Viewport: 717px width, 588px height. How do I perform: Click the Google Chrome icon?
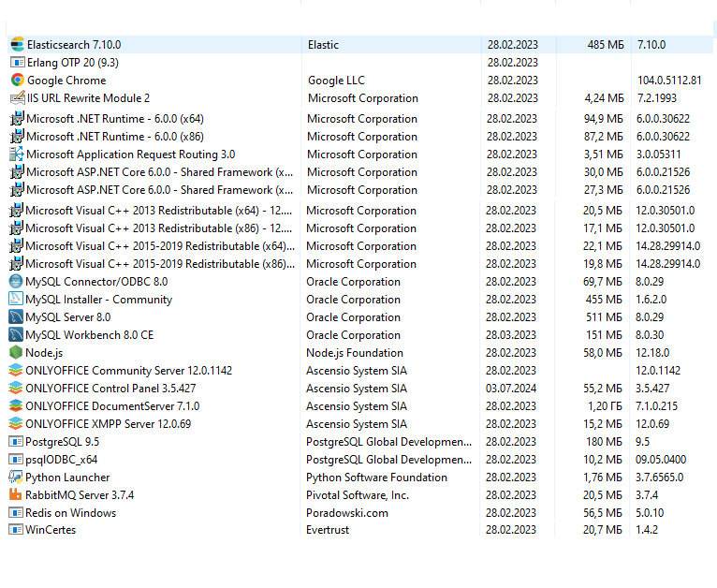click(18, 80)
